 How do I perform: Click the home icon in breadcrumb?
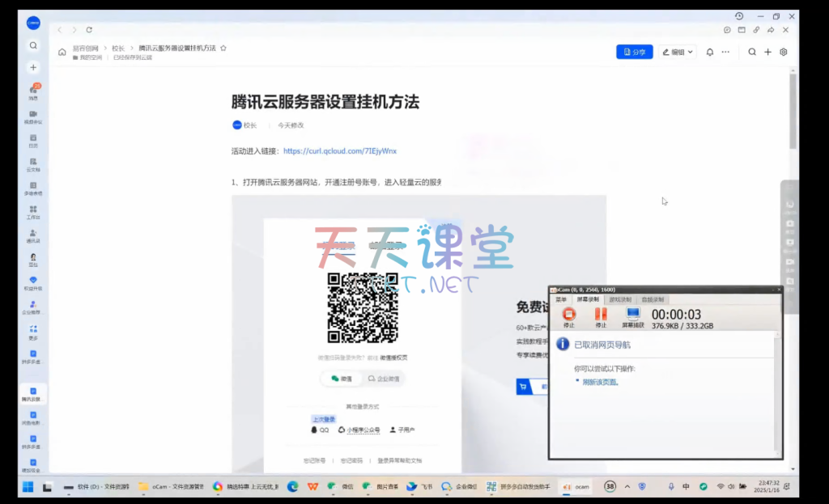pos(62,52)
